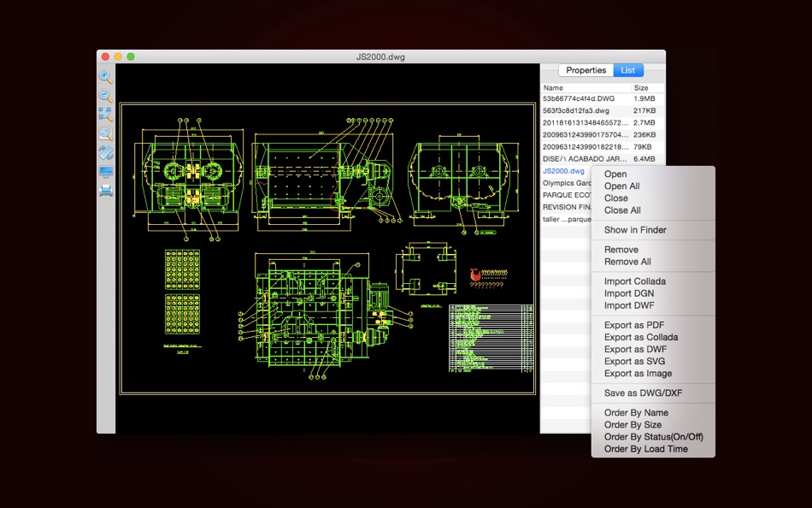Click the zoom in magnifier tool
This screenshot has height=508, width=812.
pos(106,78)
